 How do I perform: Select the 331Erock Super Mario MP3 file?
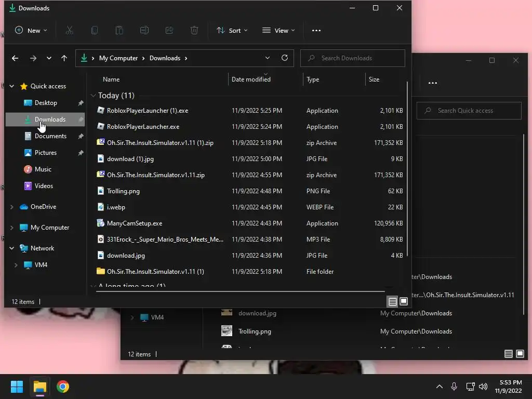coord(249,239)
